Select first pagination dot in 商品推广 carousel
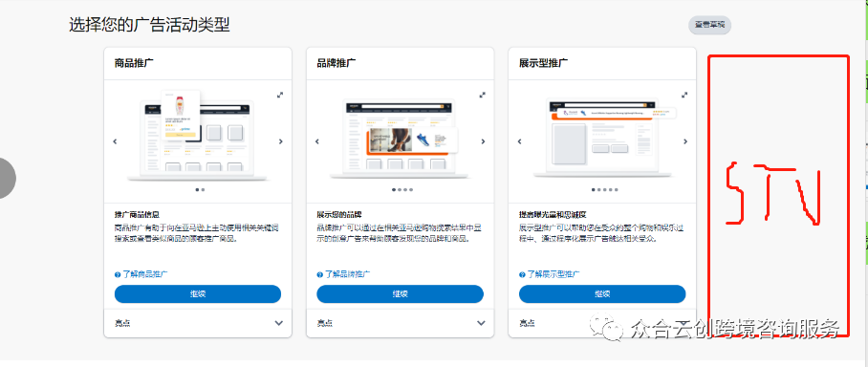The height and width of the screenshot is (367, 868). [x=197, y=190]
